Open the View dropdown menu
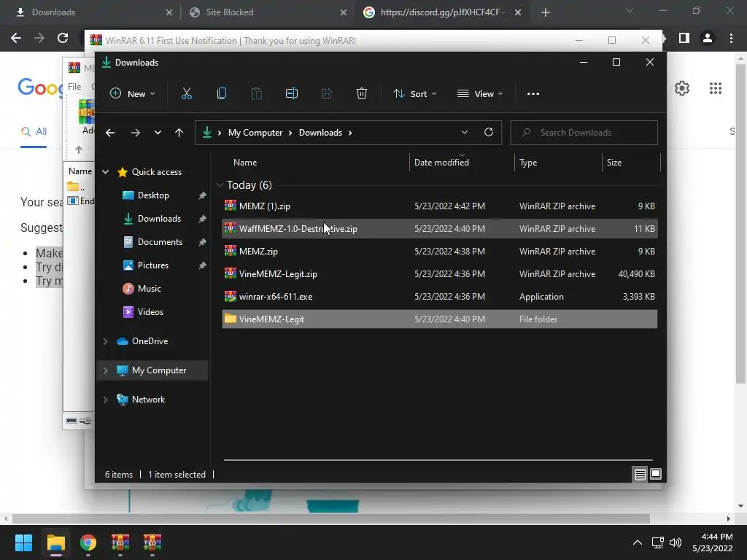This screenshot has width=747, height=560. [x=480, y=94]
